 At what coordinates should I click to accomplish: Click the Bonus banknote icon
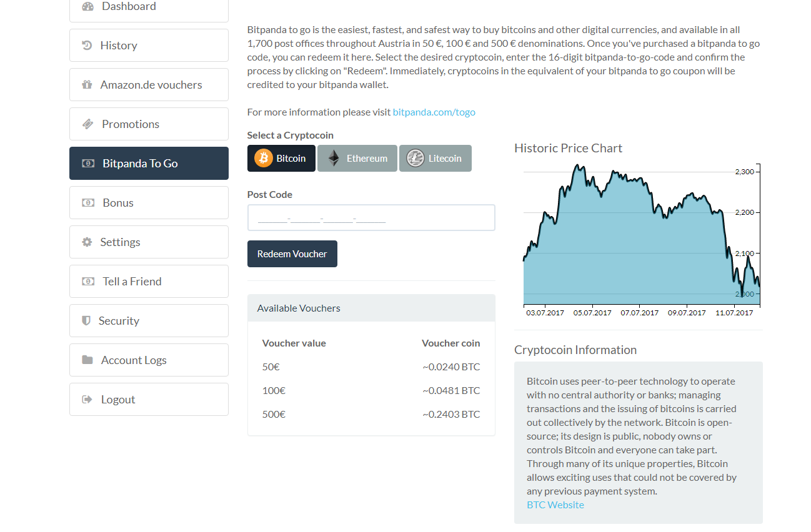coord(88,203)
